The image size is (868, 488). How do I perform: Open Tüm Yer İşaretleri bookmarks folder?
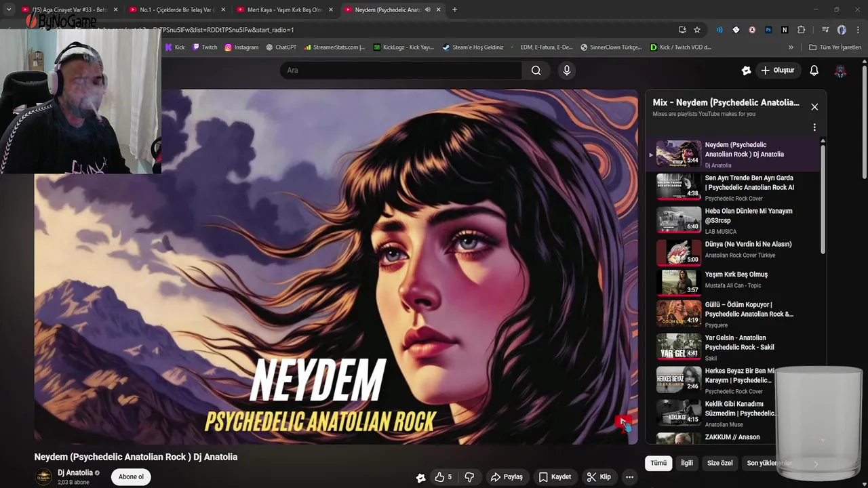click(x=835, y=47)
